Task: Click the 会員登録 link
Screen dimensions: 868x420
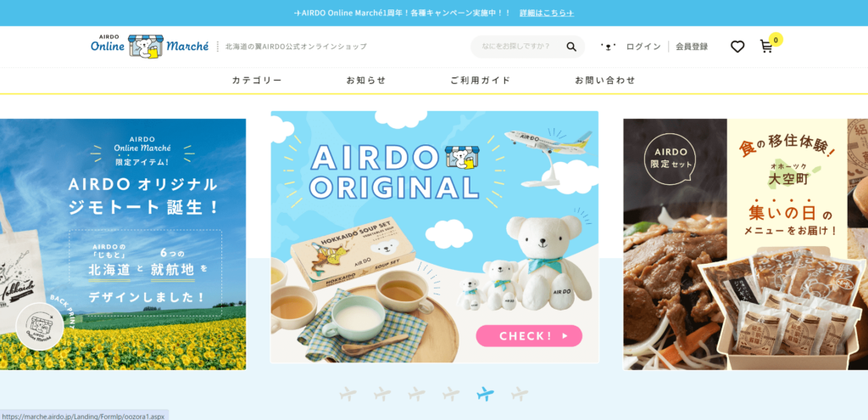Action: pos(692,47)
